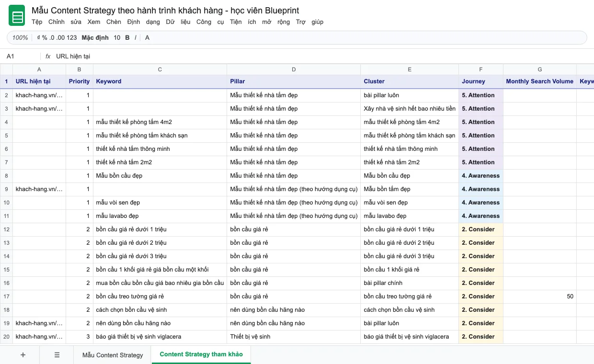Open the Google Sheets home logo
The height and width of the screenshot is (364, 594).
point(17,16)
